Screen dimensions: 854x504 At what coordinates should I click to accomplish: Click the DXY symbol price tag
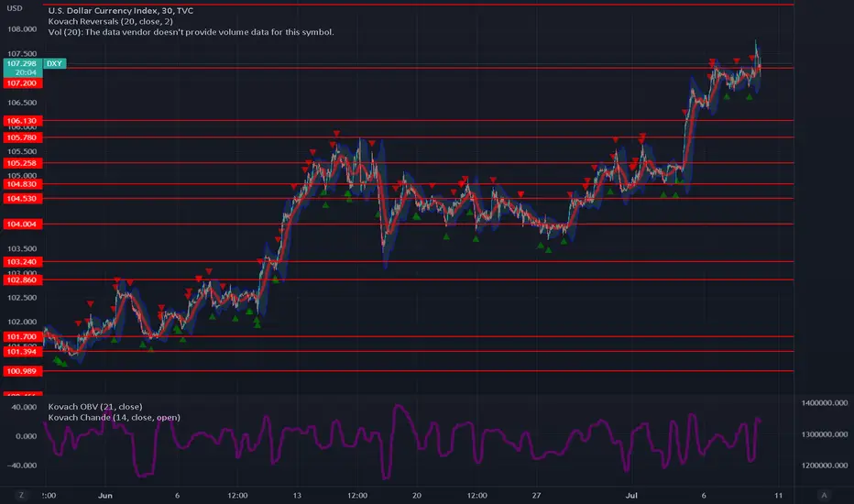tap(54, 64)
